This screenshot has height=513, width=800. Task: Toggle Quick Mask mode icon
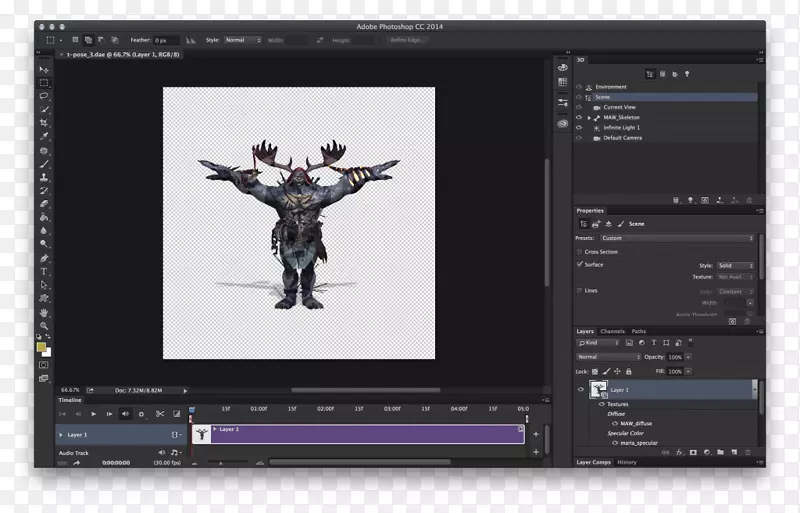44,365
